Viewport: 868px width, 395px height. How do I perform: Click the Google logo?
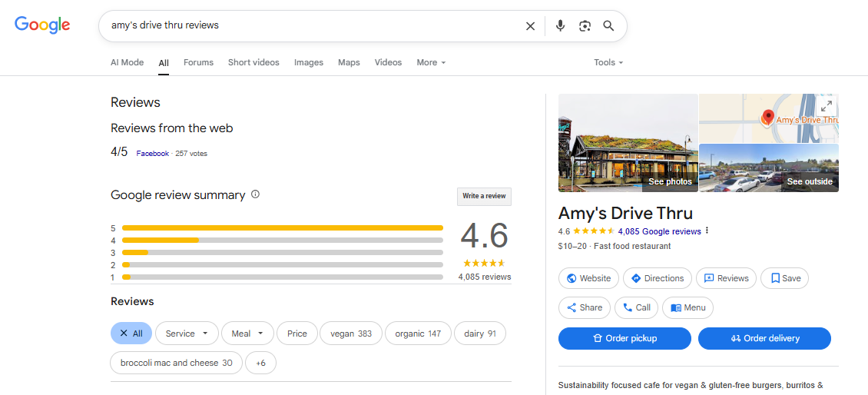click(x=42, y=25)
